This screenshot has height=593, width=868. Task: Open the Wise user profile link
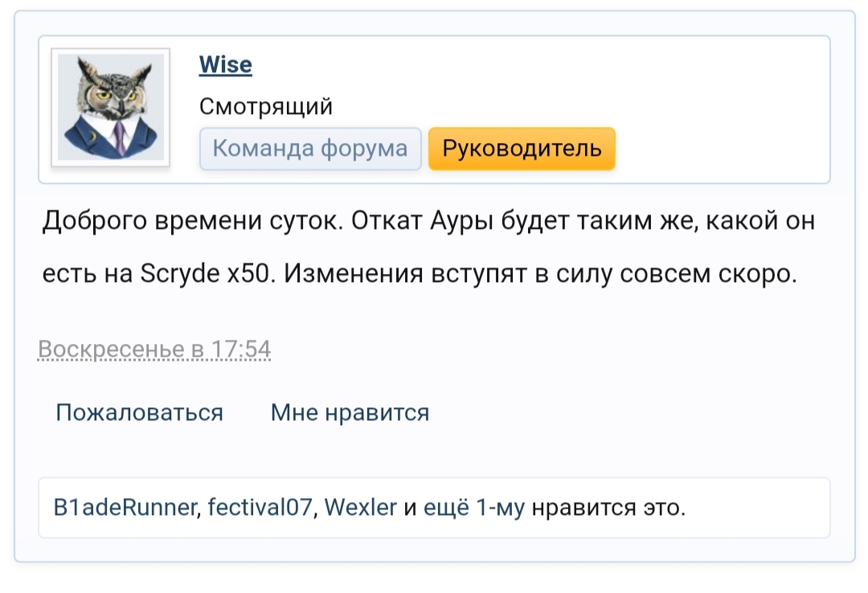coord(225,65)
